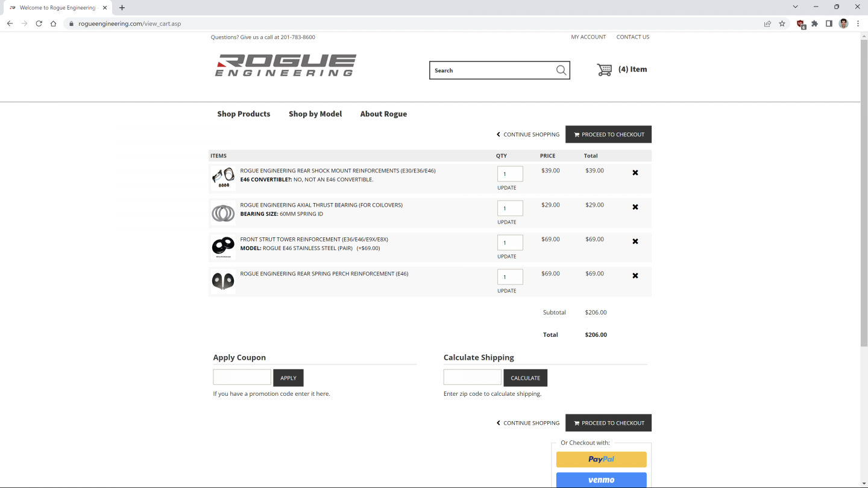The height and width of the screenshot is (488, 868).
Task: Update quantity for Rear Shock Mount Reinforcements
Action: (506, 188)
